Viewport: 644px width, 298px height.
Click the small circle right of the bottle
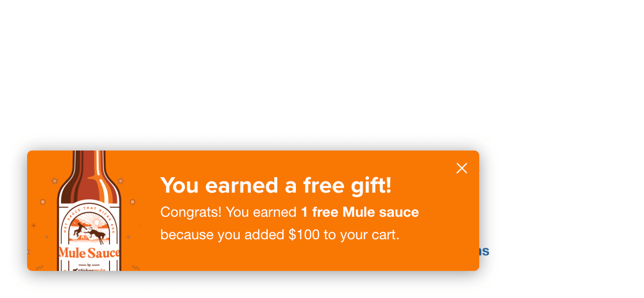tap(133, 202)
